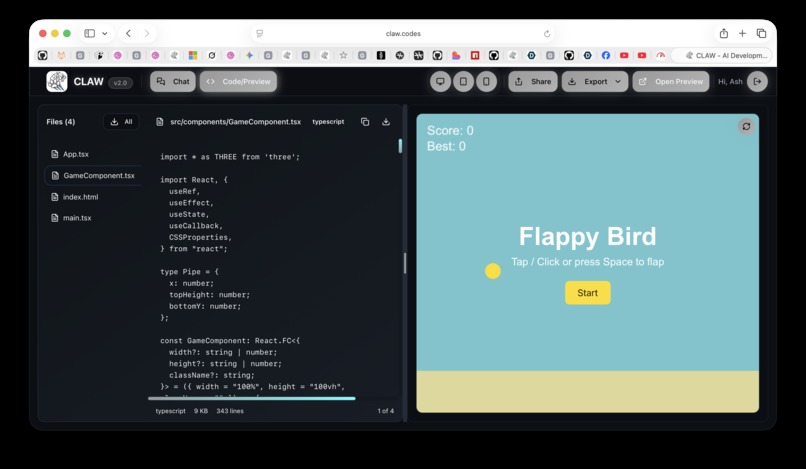Viewport: 806px width, 469px height.
Task: Click the Hi, Ash greeting
Action: [730, 81]
